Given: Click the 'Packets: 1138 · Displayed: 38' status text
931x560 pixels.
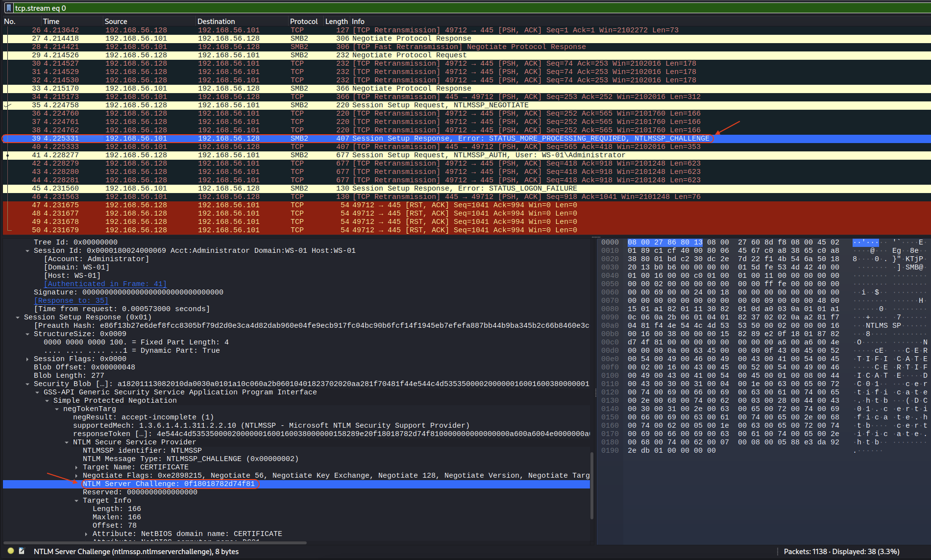Looking at the screenshot, I should click(841, 551).
